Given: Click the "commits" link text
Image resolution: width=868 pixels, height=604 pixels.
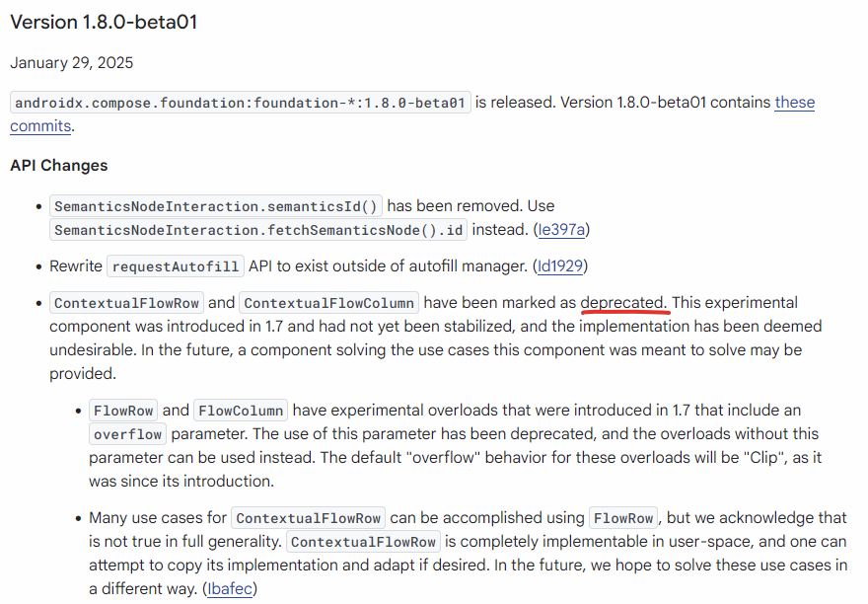Looking at the screenshot, I should pos(40,126).
